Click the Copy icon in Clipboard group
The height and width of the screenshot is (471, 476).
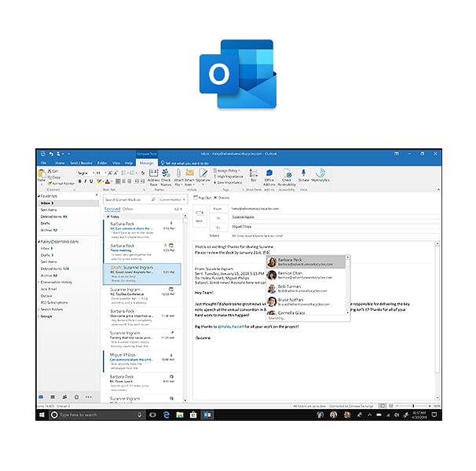[49, 177]
